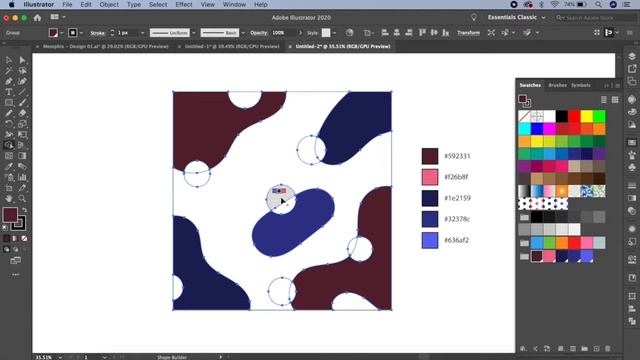Expand opacity slider arrow
This screenshot has width=640, height=360.
[x=301, y=33]
